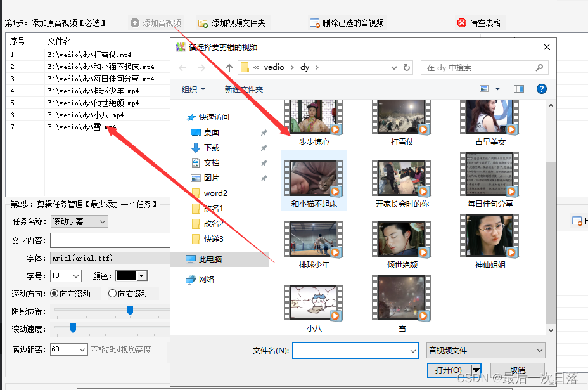Go up one folder level arrow
This screenshot has height=390, width=588.
[x=229, y=68]
